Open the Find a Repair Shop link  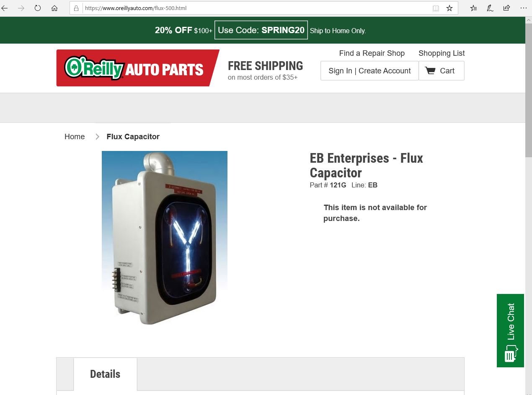[372, 53]
